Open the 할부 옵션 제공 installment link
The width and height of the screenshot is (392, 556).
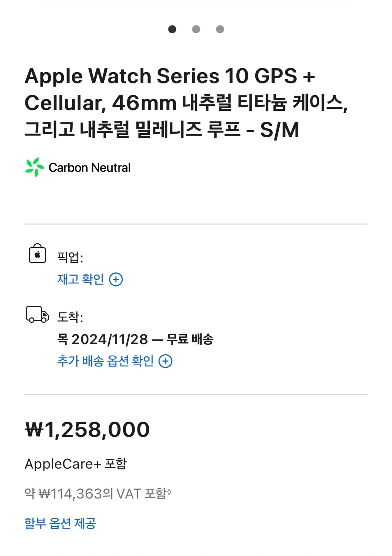pyautogui.click(x=60, y=524)
